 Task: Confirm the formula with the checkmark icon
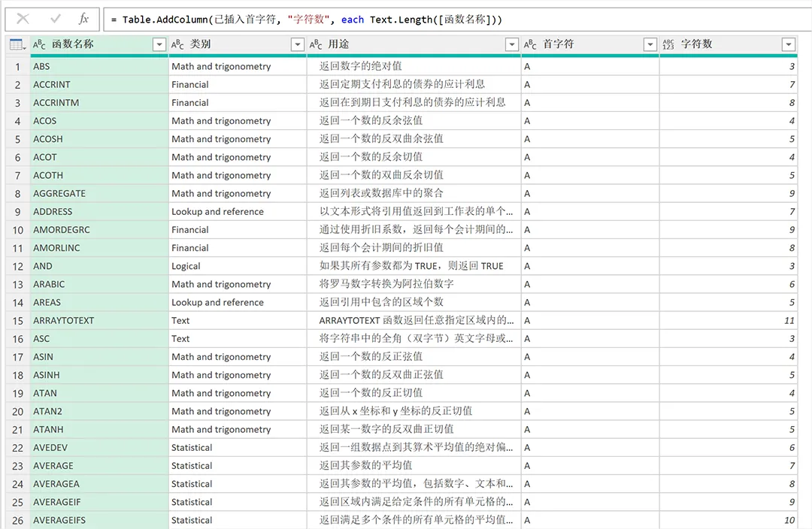tap(56, 19)
